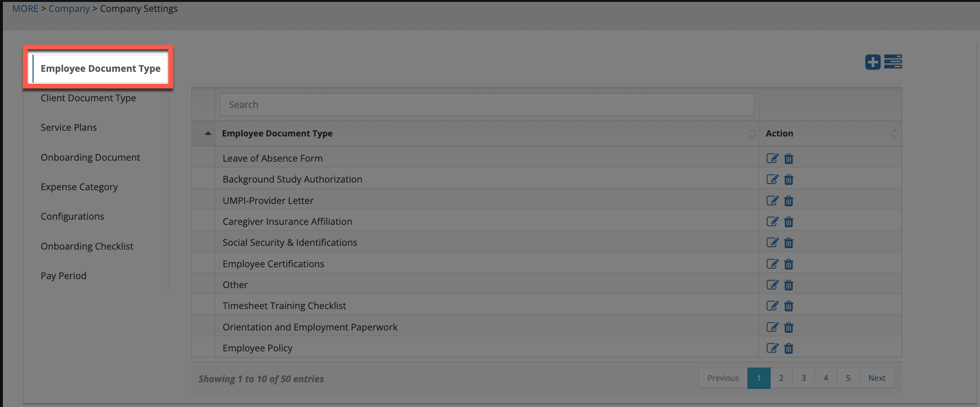The image size is (980, 407).
Task: Select the Onboarding Checklist tab
Action: click(x=87, y=246)
